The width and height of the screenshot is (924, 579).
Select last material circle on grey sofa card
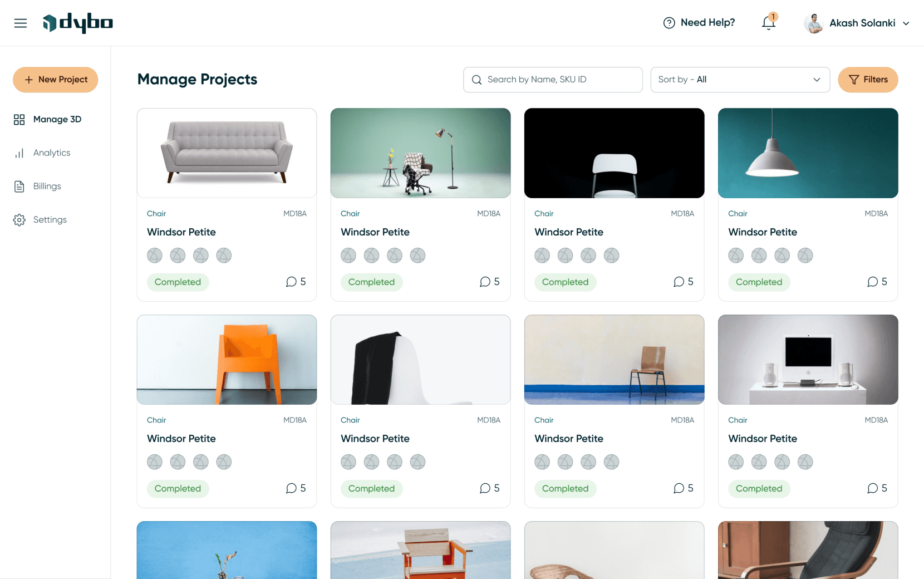click(x=224, y=256)
